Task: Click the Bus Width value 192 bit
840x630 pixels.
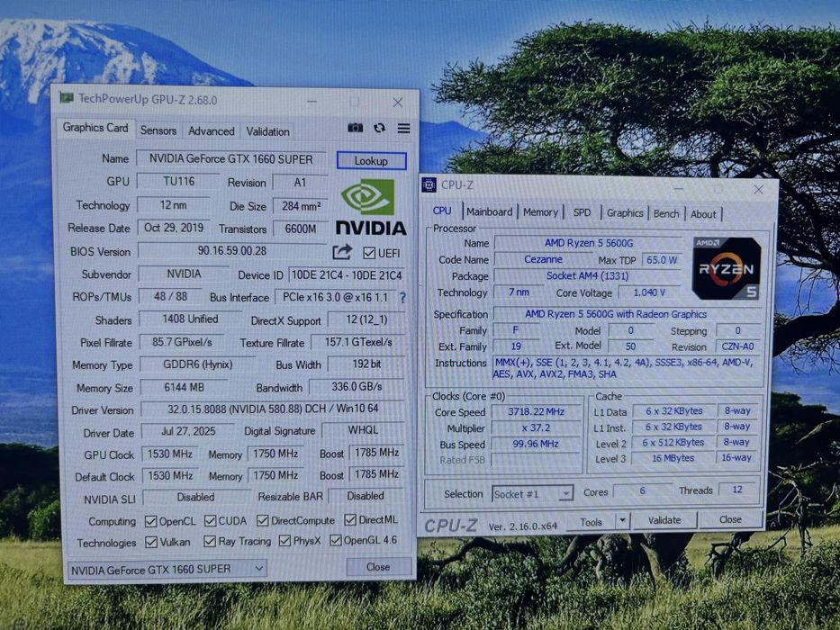Action: [x=366, y=364]
